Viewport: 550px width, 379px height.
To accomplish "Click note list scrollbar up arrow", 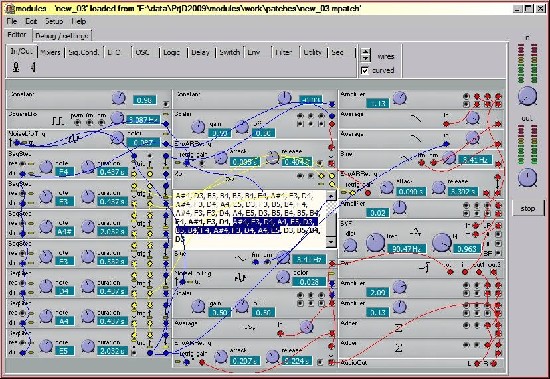I will (331, 196).
